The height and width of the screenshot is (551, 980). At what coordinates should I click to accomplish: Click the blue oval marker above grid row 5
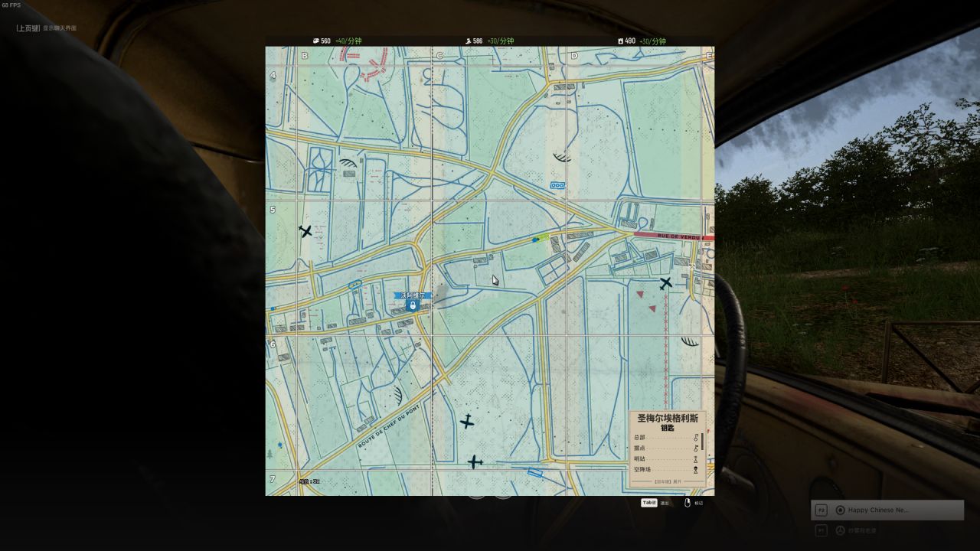[x=557, y=185]
